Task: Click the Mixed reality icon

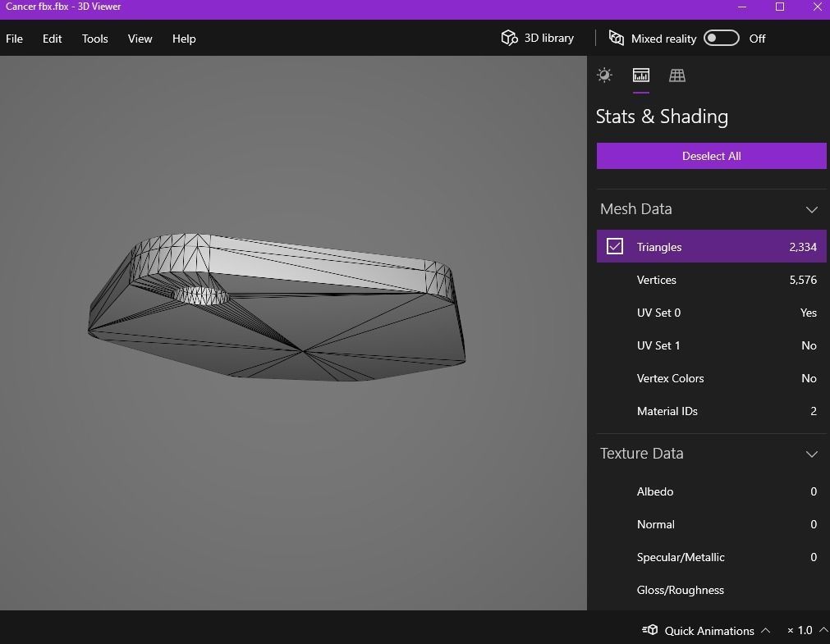Action: tap(617, 38)
